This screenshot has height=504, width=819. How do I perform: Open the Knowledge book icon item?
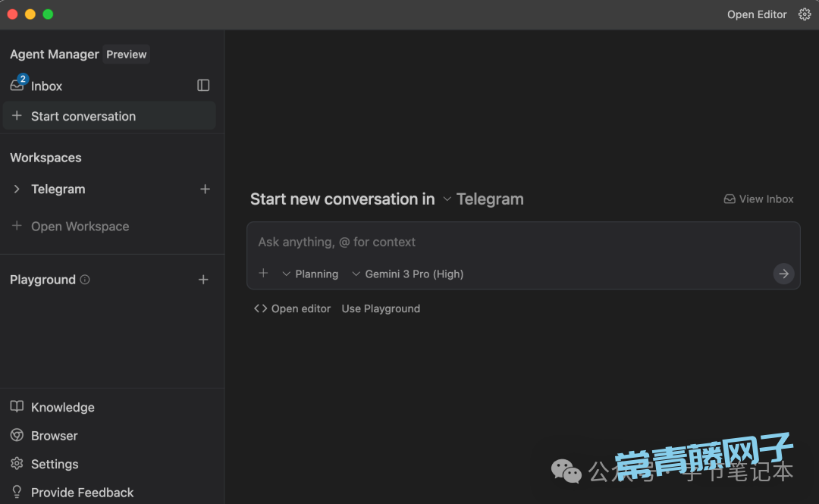(62, 407)
